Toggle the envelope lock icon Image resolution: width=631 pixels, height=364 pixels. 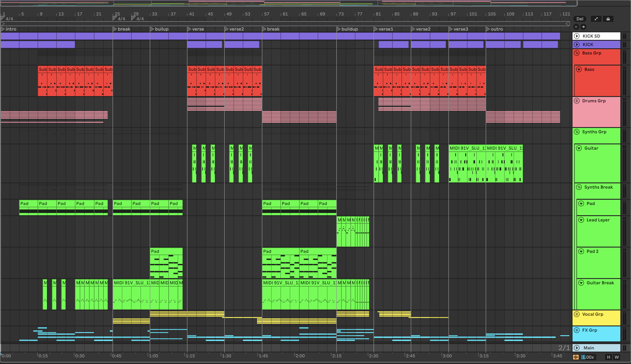tap(608, 19)
